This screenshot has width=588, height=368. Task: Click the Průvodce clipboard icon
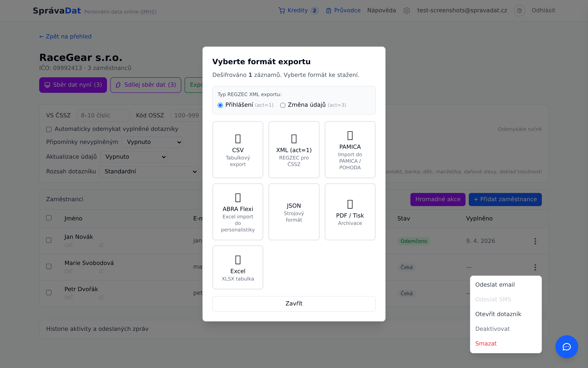click(x=329, y=10)
